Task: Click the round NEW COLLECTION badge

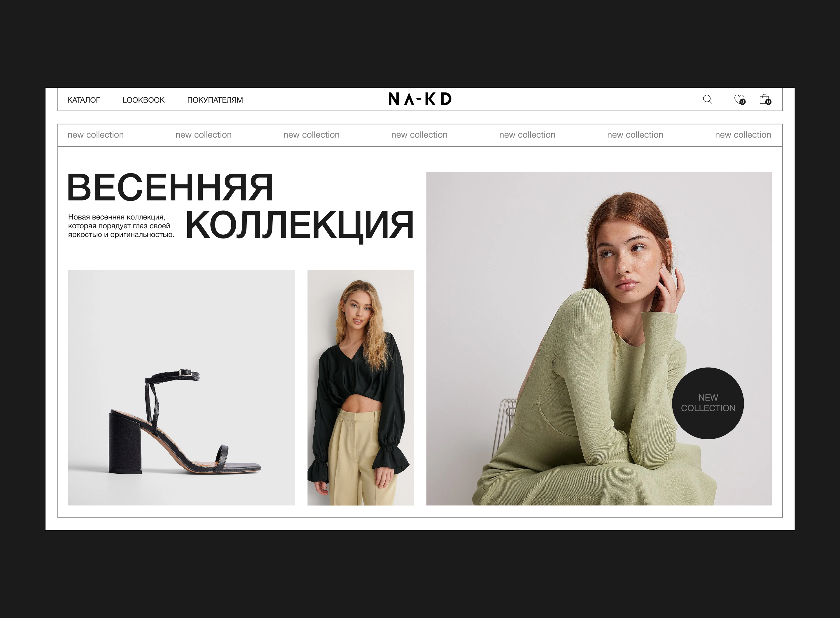Action: point(708,403)
